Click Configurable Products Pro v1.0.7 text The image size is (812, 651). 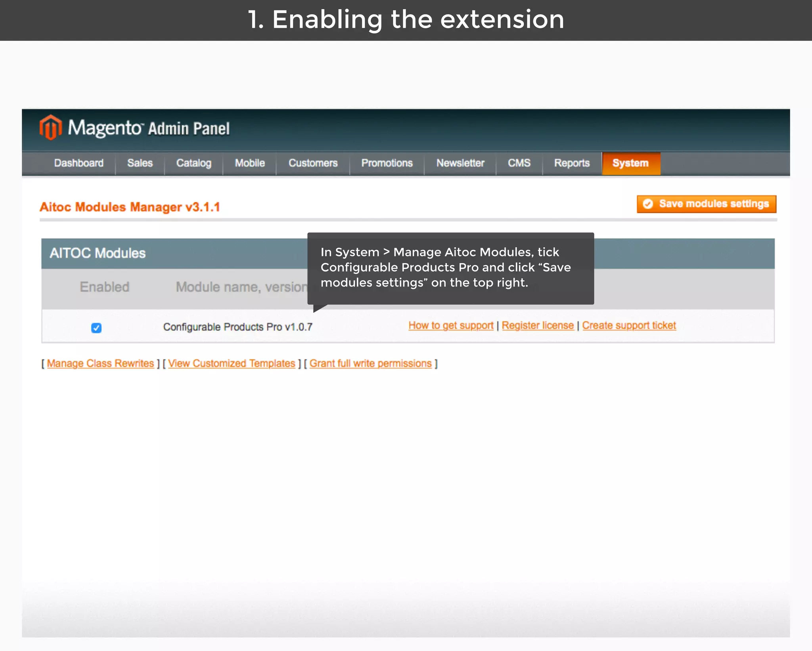(238, 327)
